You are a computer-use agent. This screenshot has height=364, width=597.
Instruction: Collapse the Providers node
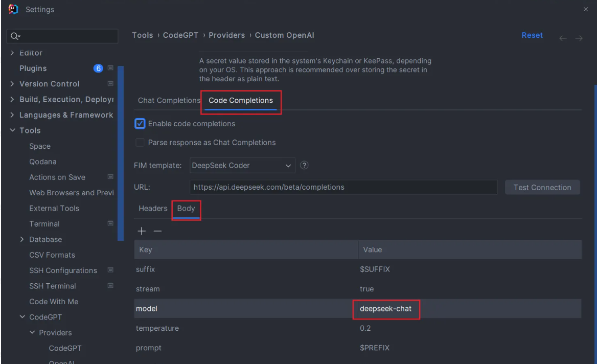[32, 332]
